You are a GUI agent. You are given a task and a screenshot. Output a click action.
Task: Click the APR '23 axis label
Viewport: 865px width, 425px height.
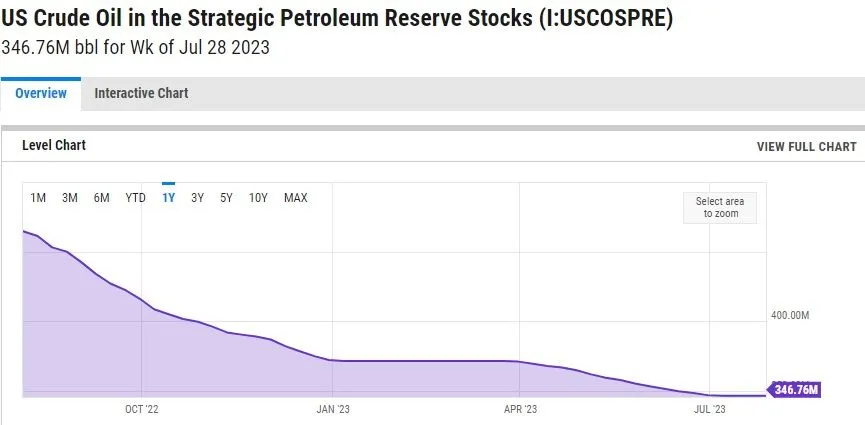click(520, 409)
